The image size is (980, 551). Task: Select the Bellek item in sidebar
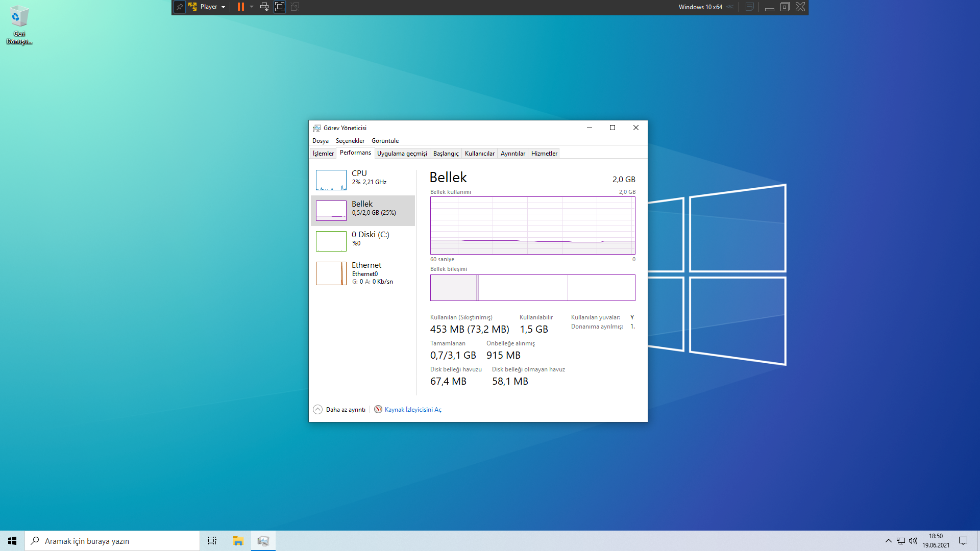click(363, 210)
